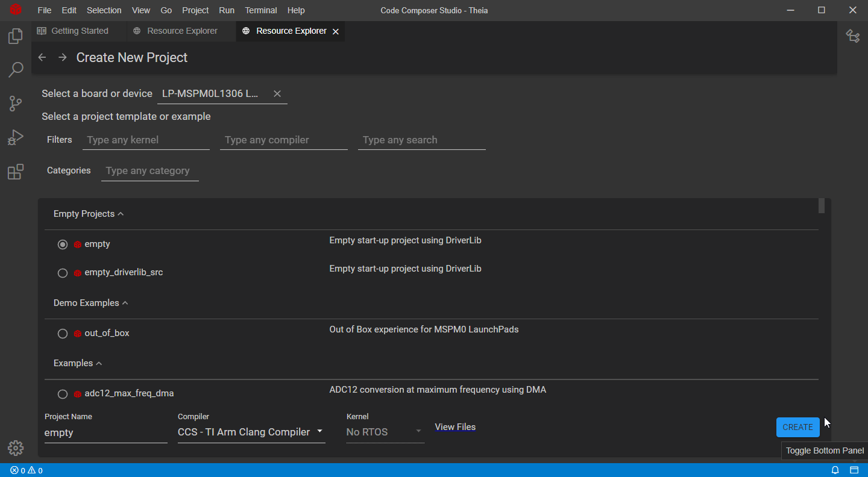868x477 pixels.
Task: Switch to the Getting Started tab
Action: 79,31
